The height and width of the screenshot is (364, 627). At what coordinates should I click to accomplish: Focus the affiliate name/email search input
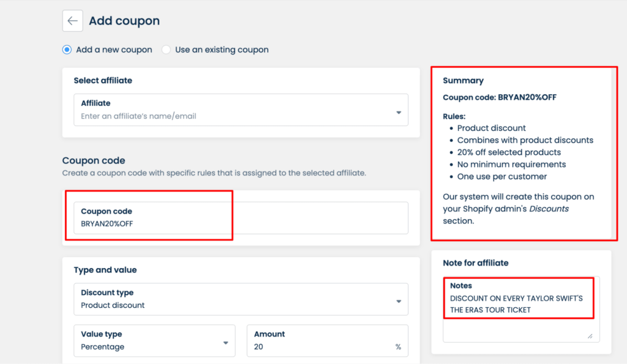click(233, 116)
